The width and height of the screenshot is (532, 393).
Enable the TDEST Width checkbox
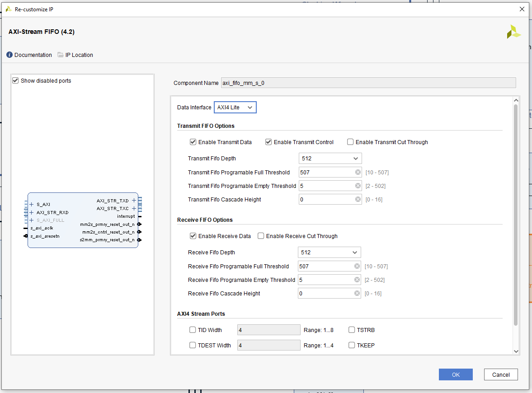[193, 345]
